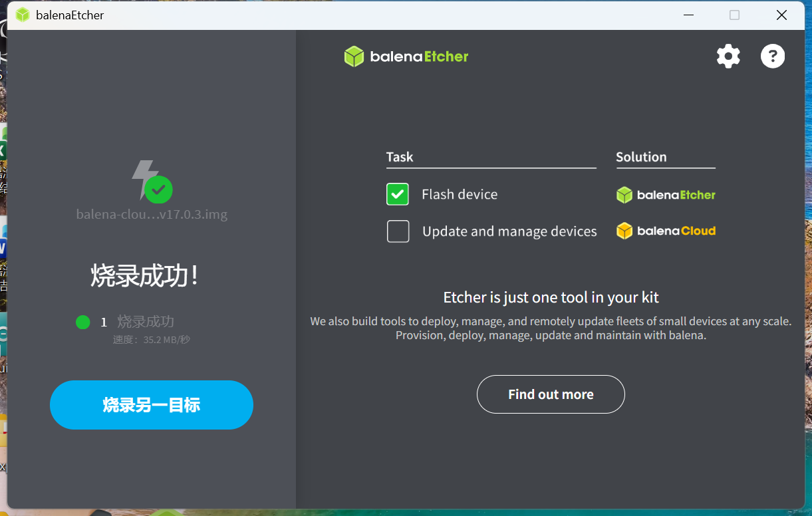
Task: Click the Find out more button
Action: 551,394
